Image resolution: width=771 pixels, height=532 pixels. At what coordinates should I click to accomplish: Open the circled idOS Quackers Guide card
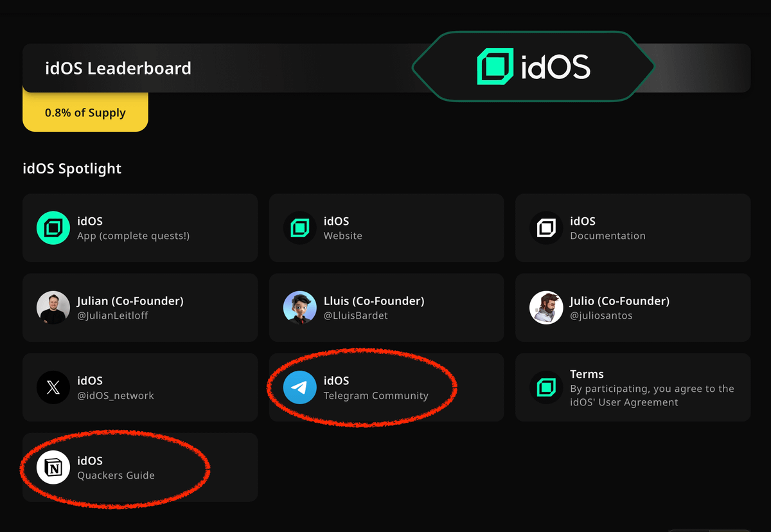[140, 467]
